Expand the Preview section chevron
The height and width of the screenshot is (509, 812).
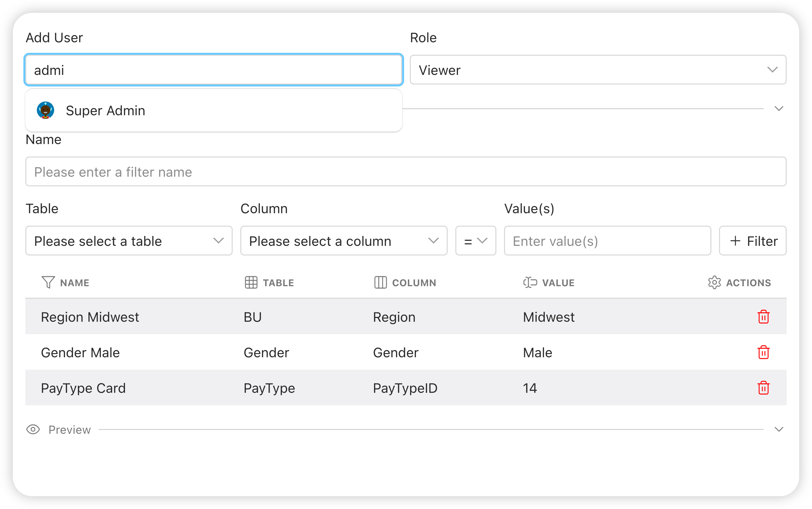pos(779,430)
